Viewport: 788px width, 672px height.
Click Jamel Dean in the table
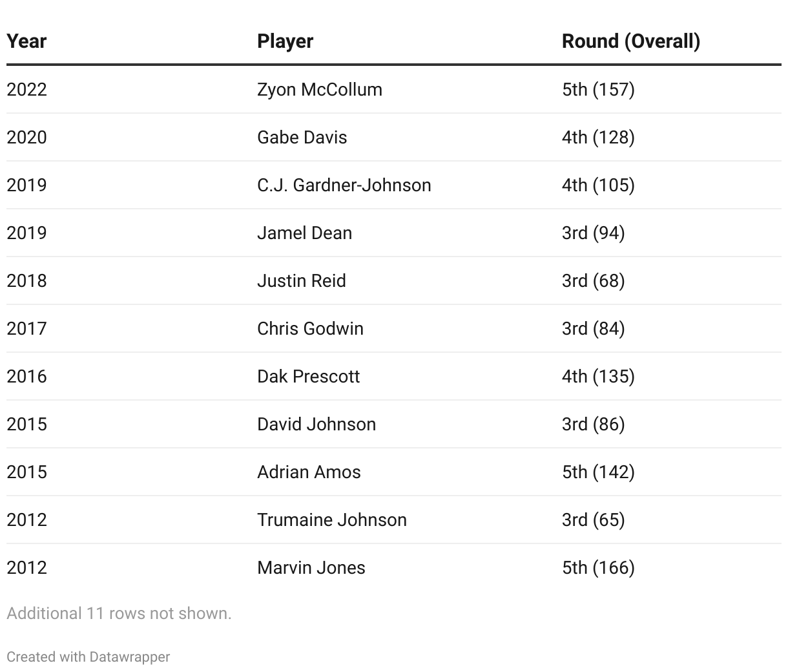pos(304,233)
